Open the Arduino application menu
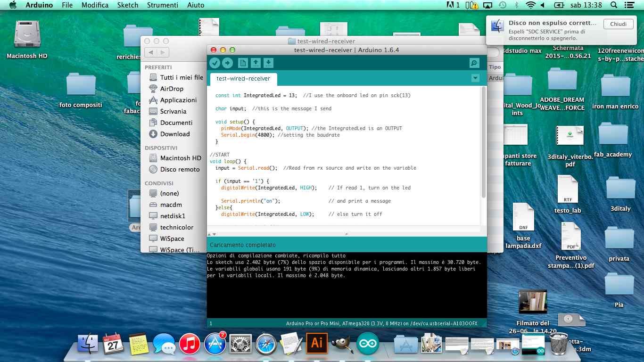 click(x=39, y=5)
